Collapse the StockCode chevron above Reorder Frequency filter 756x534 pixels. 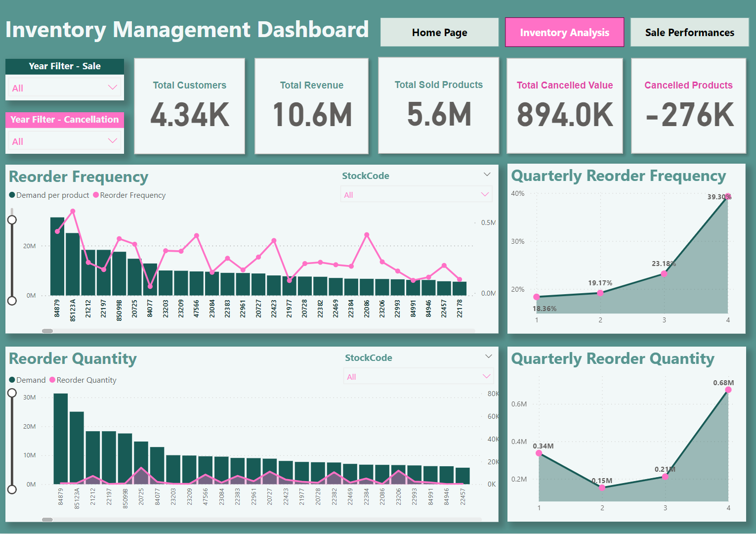[487, 174]
